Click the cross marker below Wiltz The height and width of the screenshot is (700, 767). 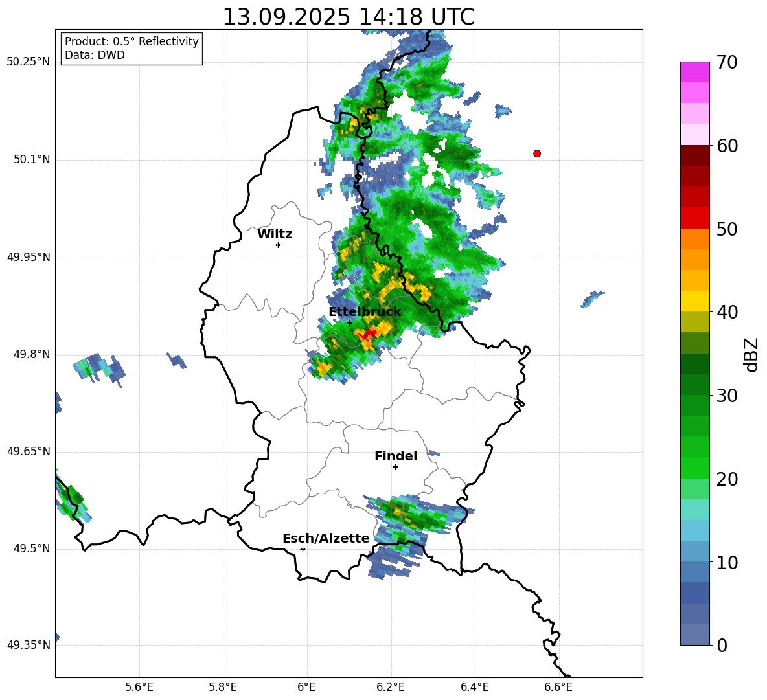pos(278,245)
